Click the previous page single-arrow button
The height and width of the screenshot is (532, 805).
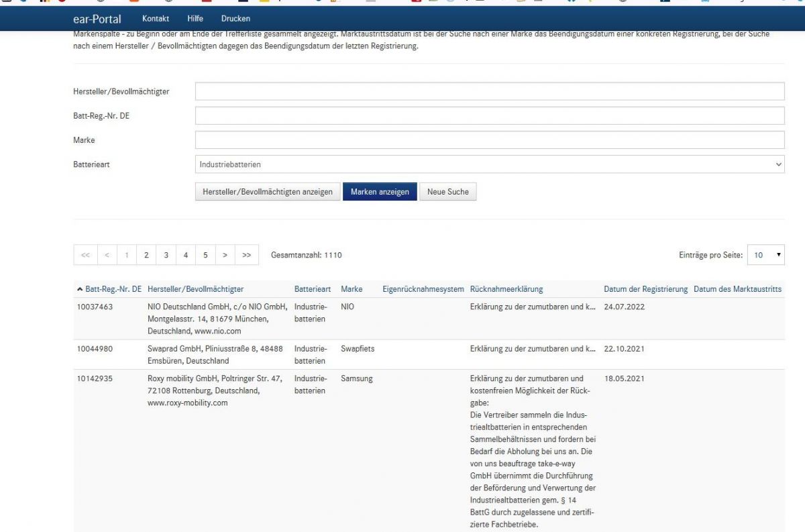(x=107, y=255)
